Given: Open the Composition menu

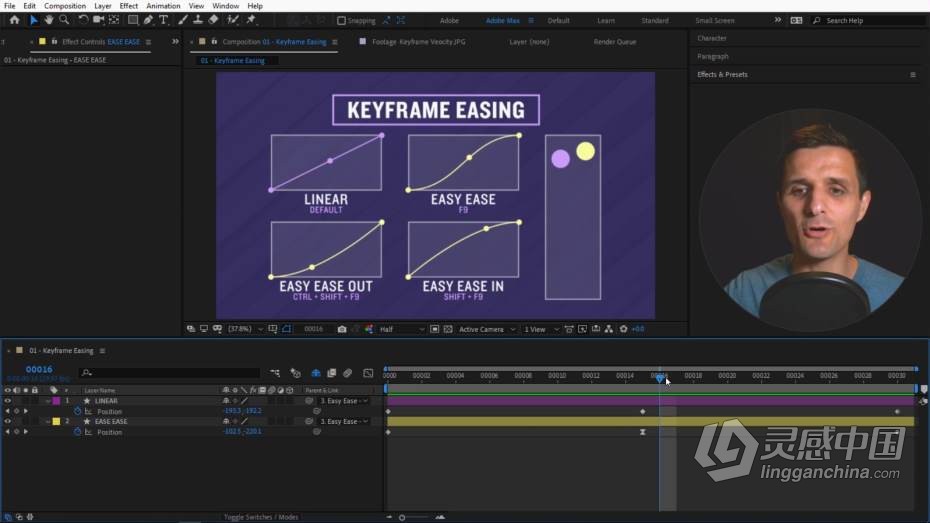Looking at the screenshot, I should click(x=65, y=6).
